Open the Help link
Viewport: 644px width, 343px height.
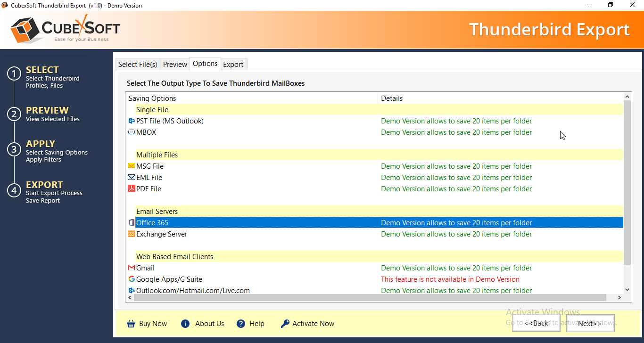click(x=257, y=324)
